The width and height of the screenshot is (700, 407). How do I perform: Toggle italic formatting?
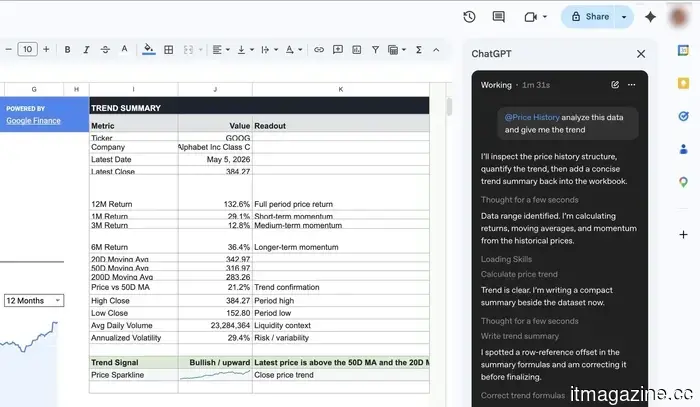click(x=86, y=50)
